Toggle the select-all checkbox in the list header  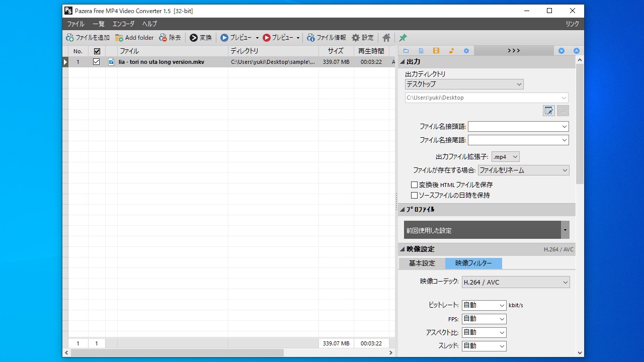tap(97, 51)
